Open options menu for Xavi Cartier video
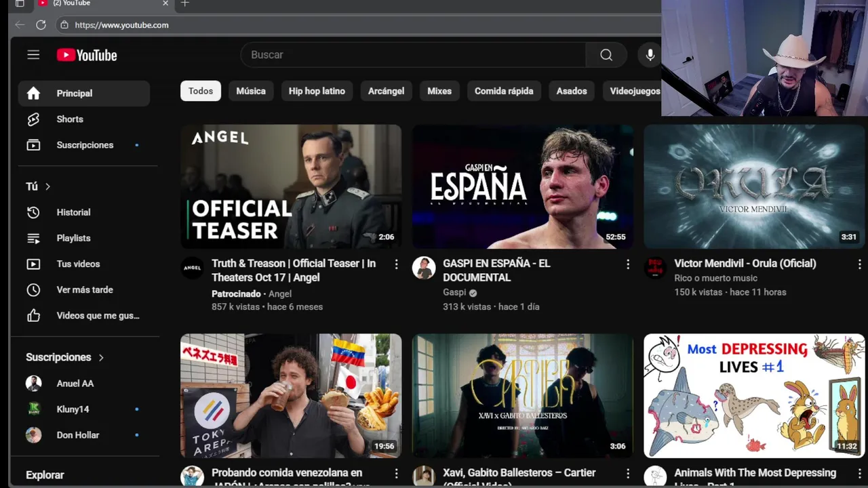868x488 pixels. [x=628, y=473]
